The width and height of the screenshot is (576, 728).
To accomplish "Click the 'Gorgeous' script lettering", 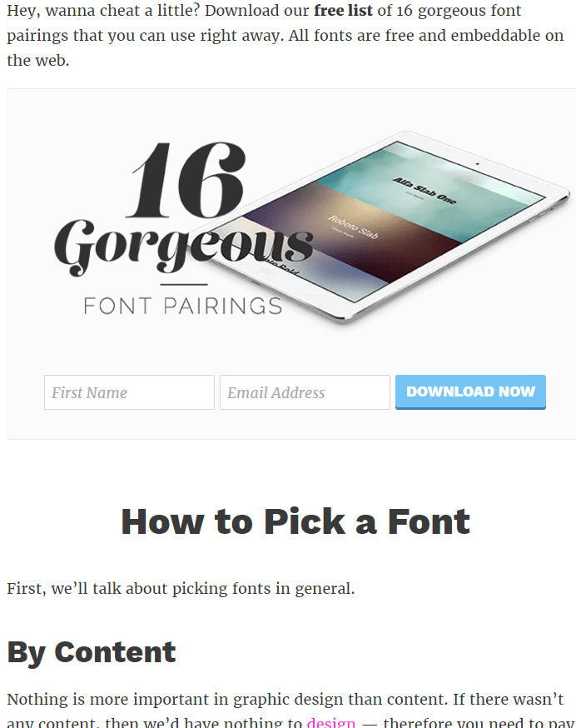I will pos(183,246).
